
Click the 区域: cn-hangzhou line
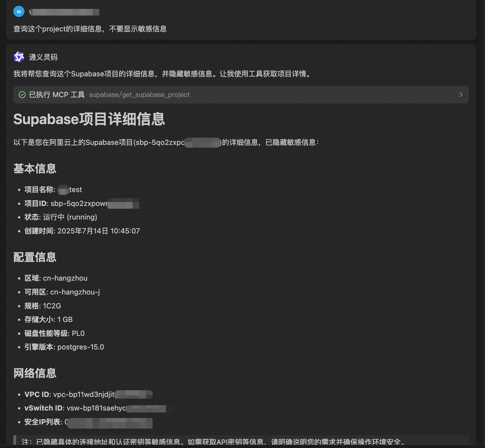point(56,278)
